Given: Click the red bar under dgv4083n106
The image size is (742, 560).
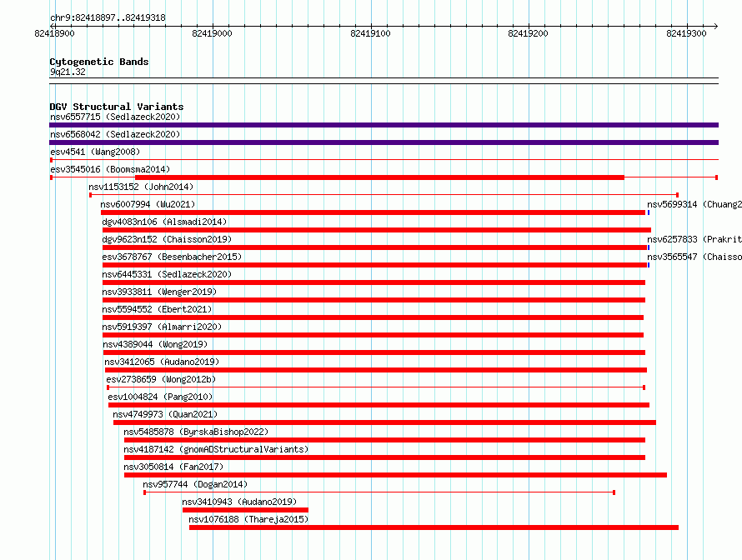Looking at the screenshot, I should tap(377, 230).
